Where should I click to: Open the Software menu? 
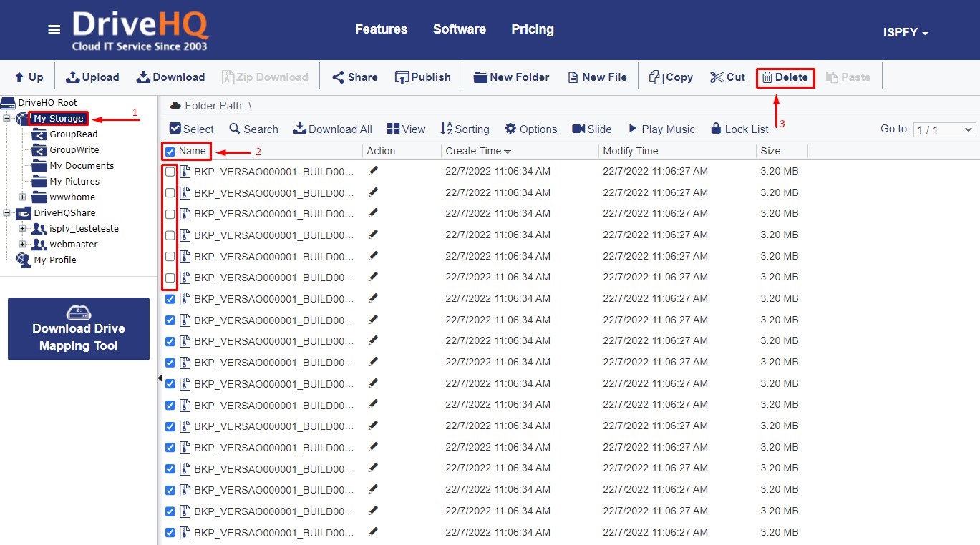coord(460,29)
